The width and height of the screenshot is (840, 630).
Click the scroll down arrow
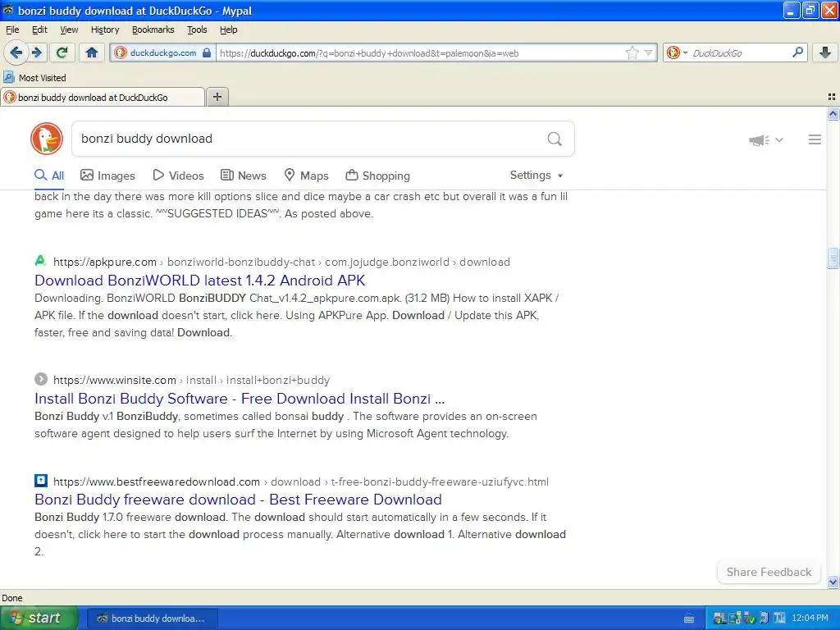(x=833, y=582)
